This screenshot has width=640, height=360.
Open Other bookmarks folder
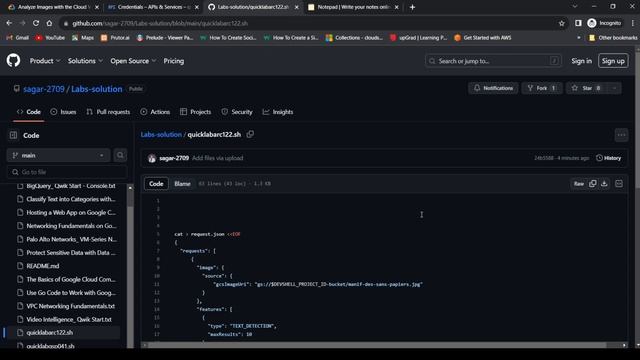point(613,38)
